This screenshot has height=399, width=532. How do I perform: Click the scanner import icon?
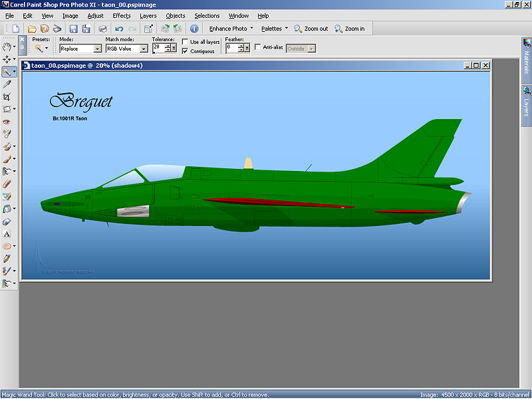57,29
